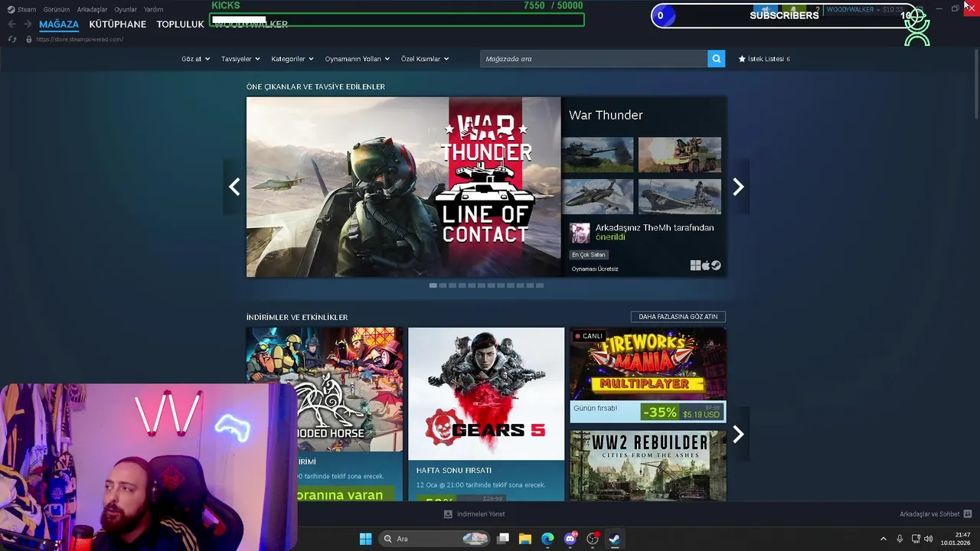Click the downloads icon in bottom bar

coord(448,514)
